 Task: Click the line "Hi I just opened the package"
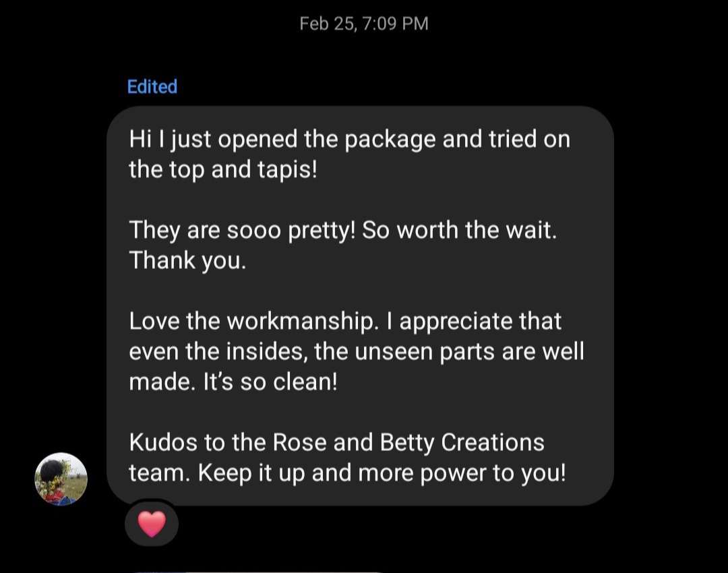(283, 140)
